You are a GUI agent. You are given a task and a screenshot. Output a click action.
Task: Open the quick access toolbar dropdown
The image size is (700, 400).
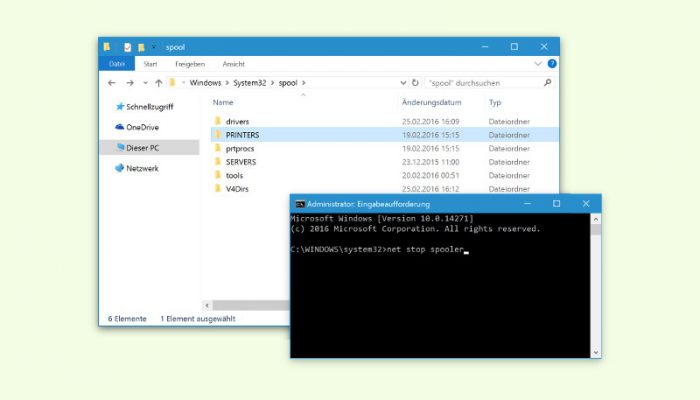click(x=154, y=46)
